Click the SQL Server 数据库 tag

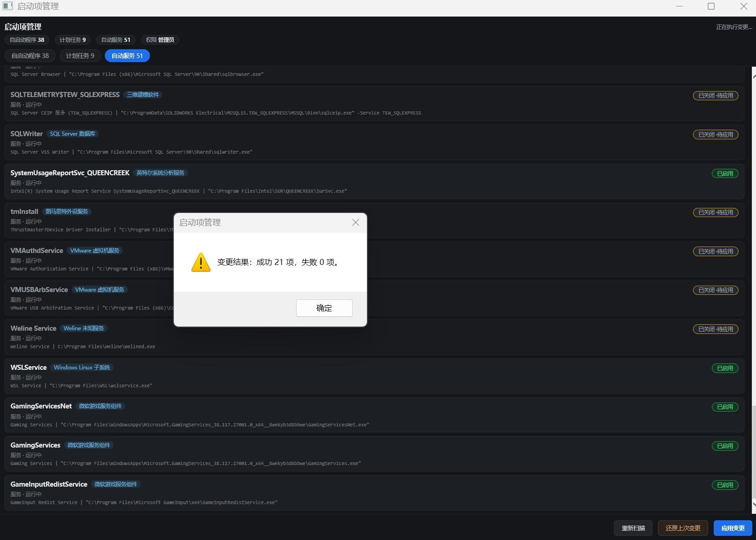click(73, 134)
